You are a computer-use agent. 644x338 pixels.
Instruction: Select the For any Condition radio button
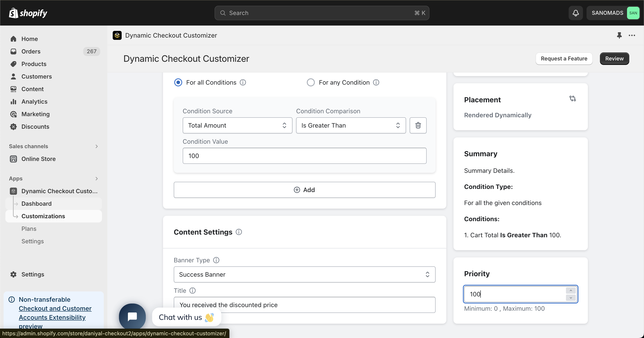tap(311, 82)
